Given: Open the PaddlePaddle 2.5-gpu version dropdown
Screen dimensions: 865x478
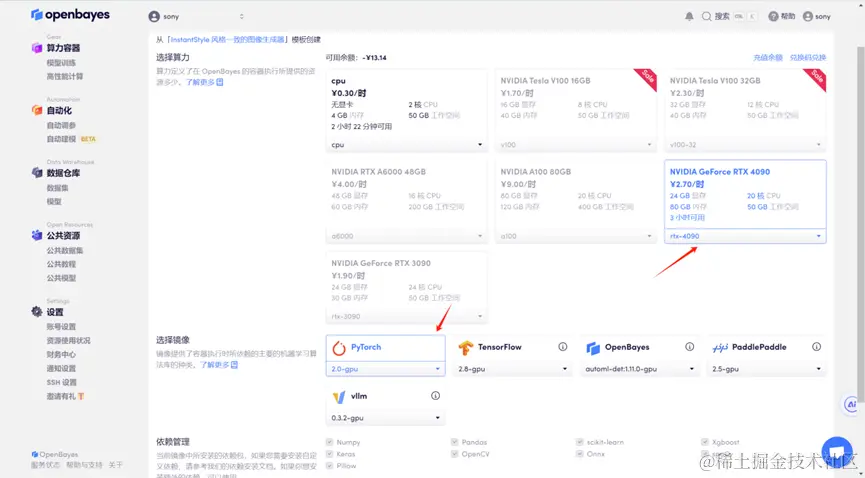Looking at the screenshot, I should click(766, 369).
